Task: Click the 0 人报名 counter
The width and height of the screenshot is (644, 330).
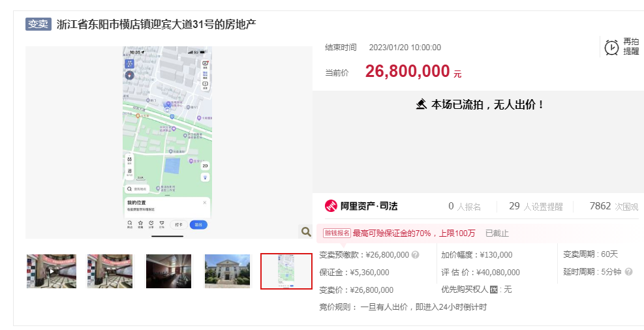Action: [464, 207]
